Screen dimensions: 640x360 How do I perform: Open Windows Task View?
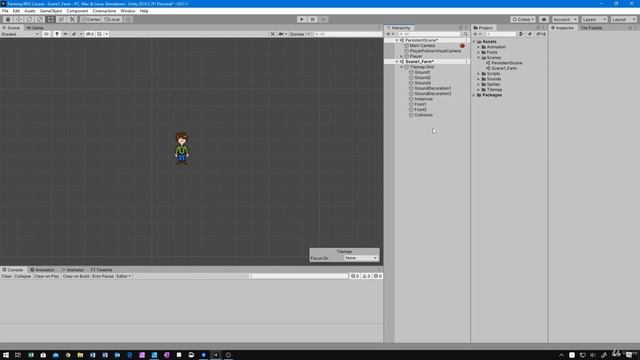coord(18,355)
